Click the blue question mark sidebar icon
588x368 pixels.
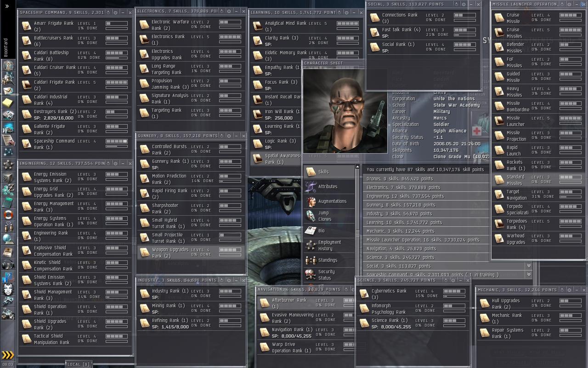point(8,277)
